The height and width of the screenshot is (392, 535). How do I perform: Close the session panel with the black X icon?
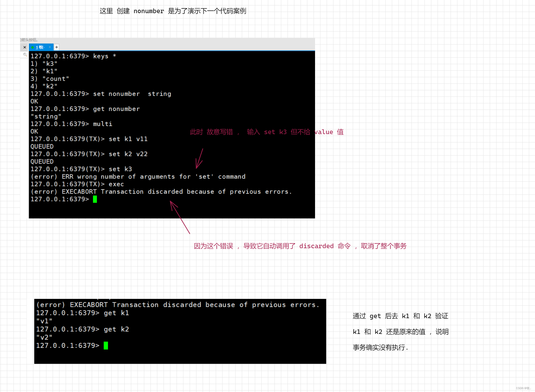[25, 47]
